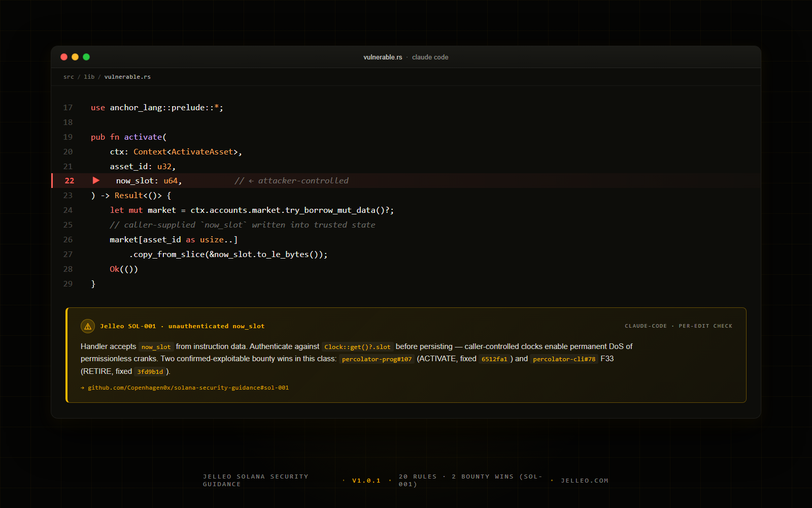Viewport: 812px width, 508px height.
Task: Click 'CLAUDE-CODE · PER-EDIT CHECK' label in alert
Action: (x=679, y=326)
